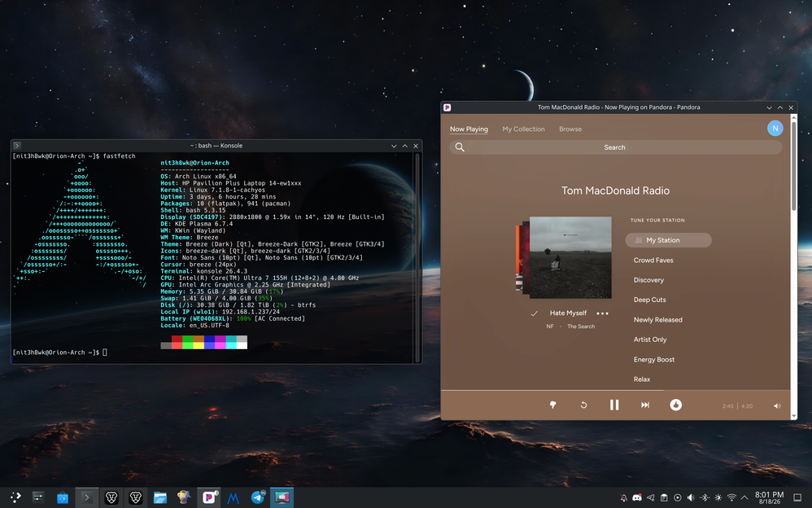
Task: Select the Crowd Faves station mode
Action: point(653,261)
